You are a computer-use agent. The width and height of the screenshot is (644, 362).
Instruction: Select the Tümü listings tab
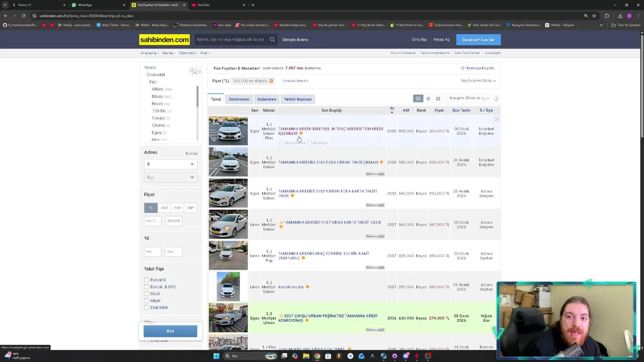[x=216, y=99]
